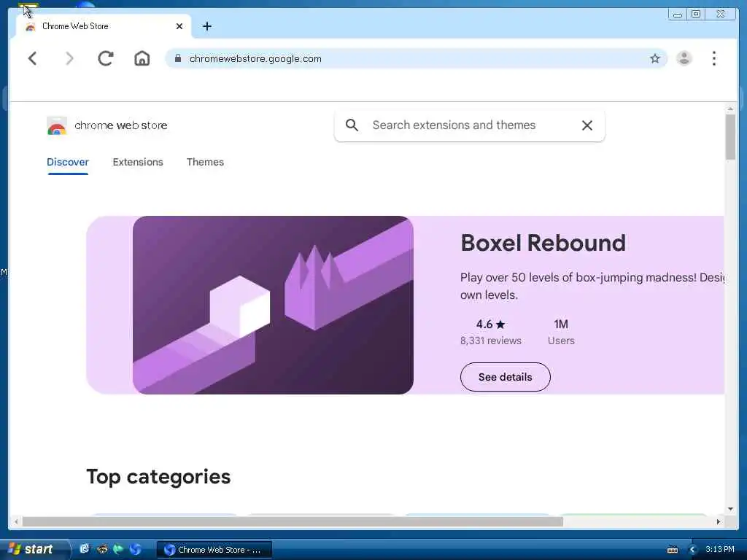The width and height of the screenshot is (747, 560).
Task: Click the Chrome Web Store taskbar button
Action: [x=214, y=550]
